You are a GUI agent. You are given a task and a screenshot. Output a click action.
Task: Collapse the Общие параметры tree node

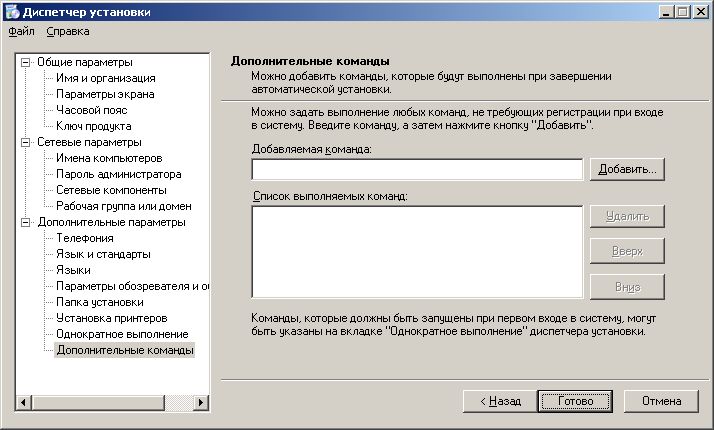tap(26, 62)
